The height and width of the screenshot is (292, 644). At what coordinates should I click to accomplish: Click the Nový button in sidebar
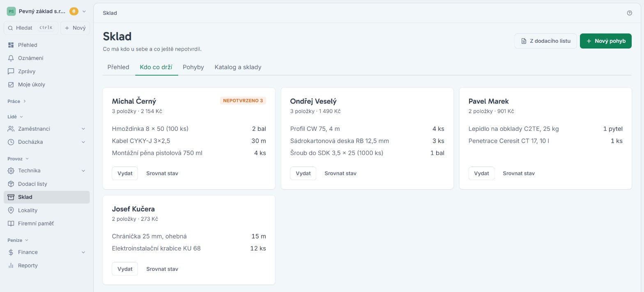pyautogui.click(x=75, y=28)
